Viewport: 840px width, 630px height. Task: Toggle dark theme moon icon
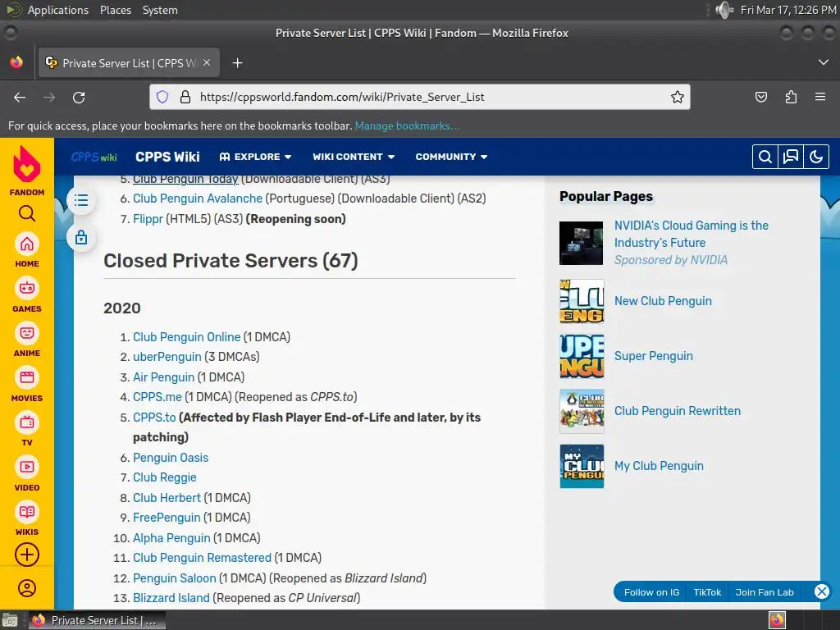816,157
